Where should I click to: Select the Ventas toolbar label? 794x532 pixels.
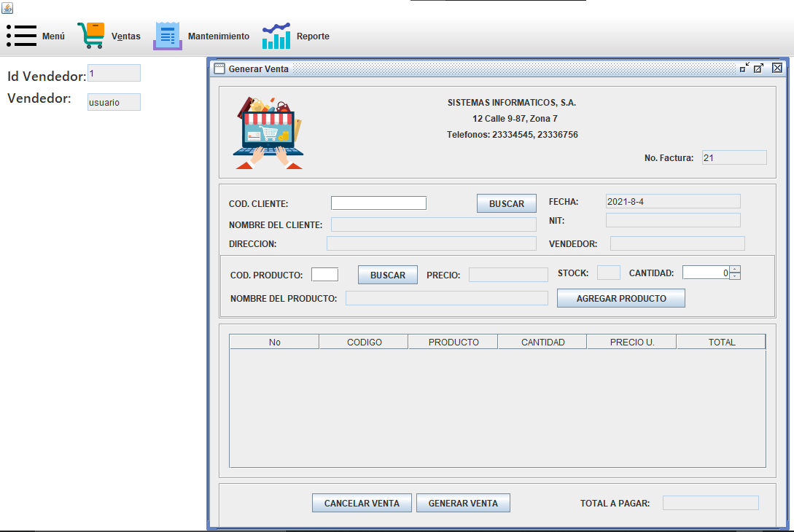[125, 36]
